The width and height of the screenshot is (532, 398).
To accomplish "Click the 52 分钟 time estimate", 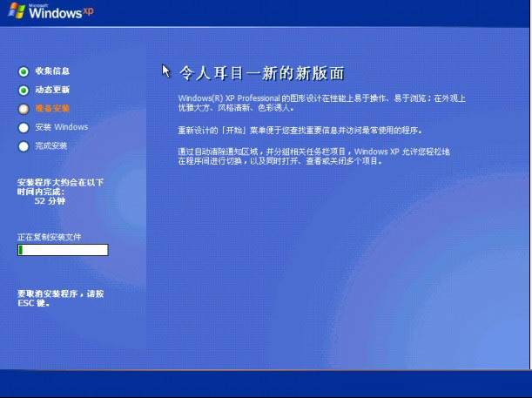I will 50,200.
